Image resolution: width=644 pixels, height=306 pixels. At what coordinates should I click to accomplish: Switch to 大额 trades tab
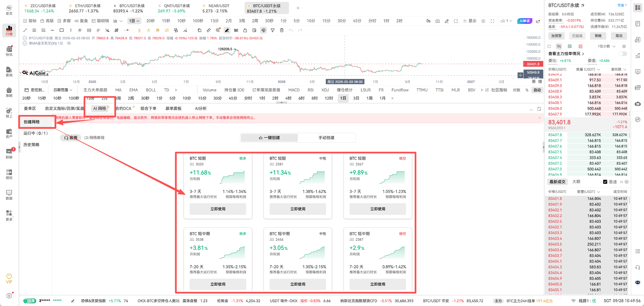pos(576,182)
